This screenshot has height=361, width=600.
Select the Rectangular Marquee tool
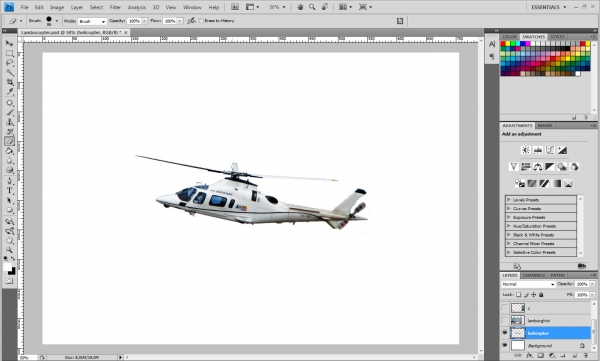9,53
